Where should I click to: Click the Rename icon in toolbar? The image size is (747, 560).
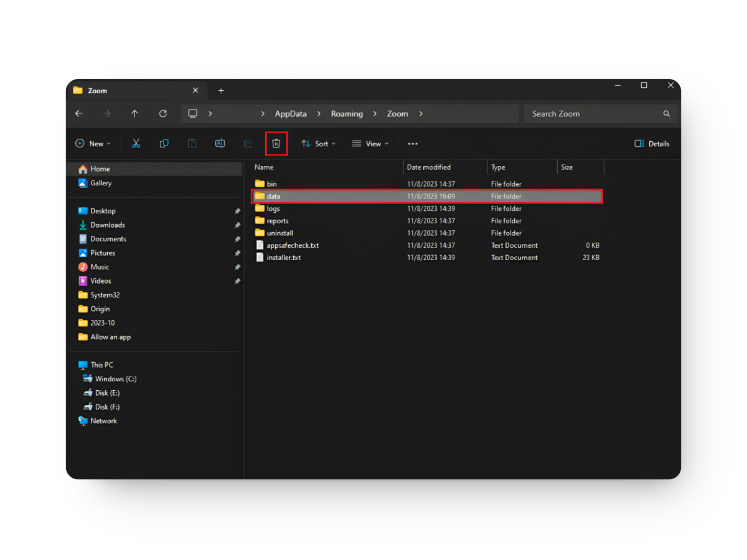220,144
